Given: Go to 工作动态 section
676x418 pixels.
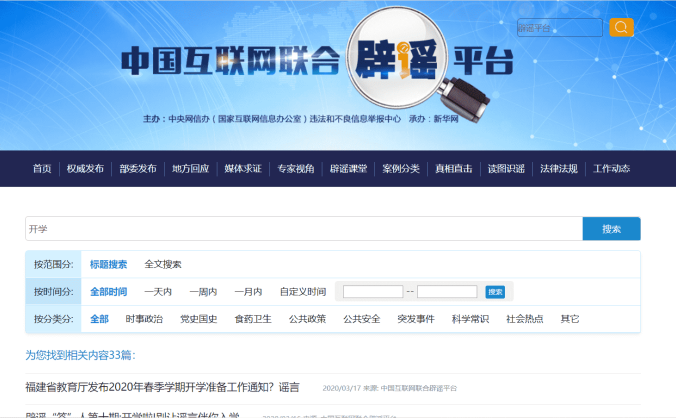Looking at the screenshot, I should 611,168.
